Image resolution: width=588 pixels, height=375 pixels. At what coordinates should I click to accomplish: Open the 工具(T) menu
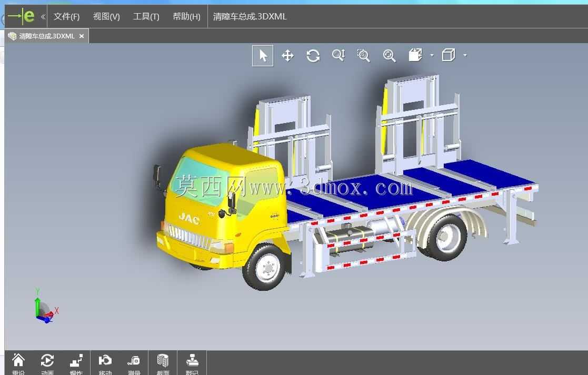146,16
